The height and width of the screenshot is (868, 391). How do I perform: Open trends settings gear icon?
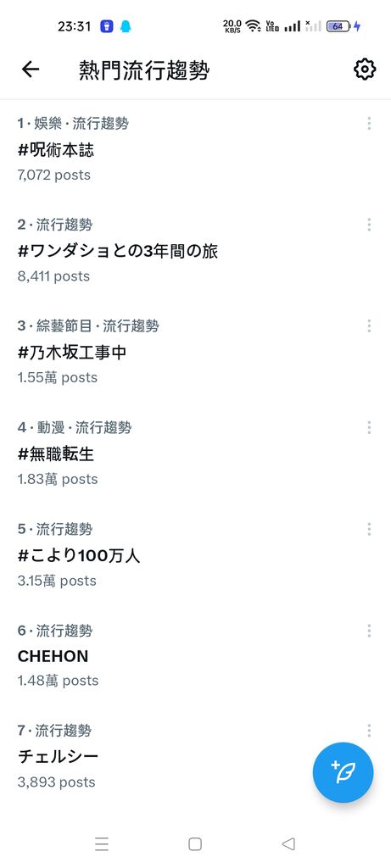tap(365, 70)
